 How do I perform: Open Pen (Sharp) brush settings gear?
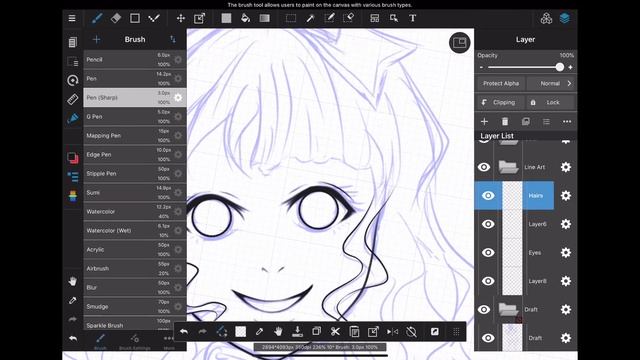coord(178,98)
